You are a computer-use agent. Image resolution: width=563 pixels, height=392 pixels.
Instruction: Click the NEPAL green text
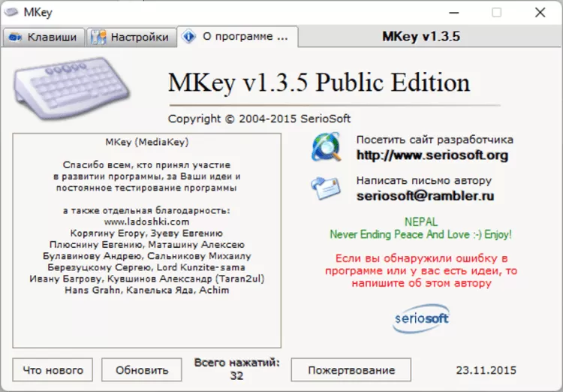[421, 222]
